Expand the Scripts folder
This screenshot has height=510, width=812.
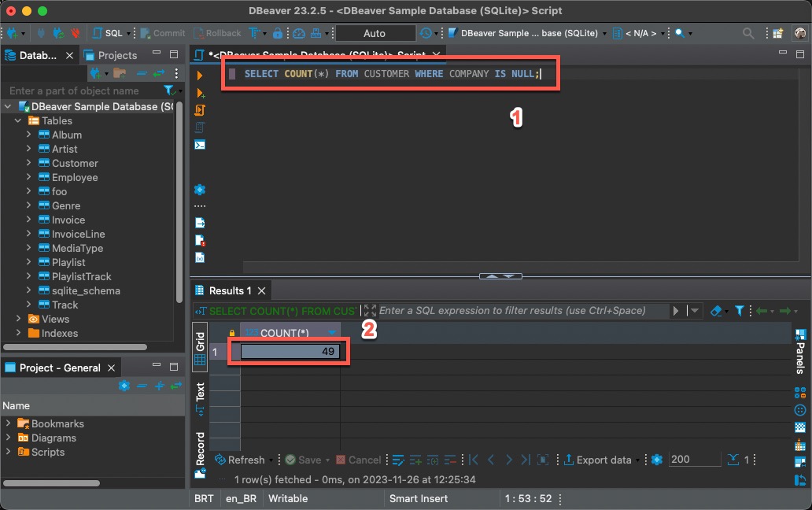pyautogui.click(x=8, y=452)
